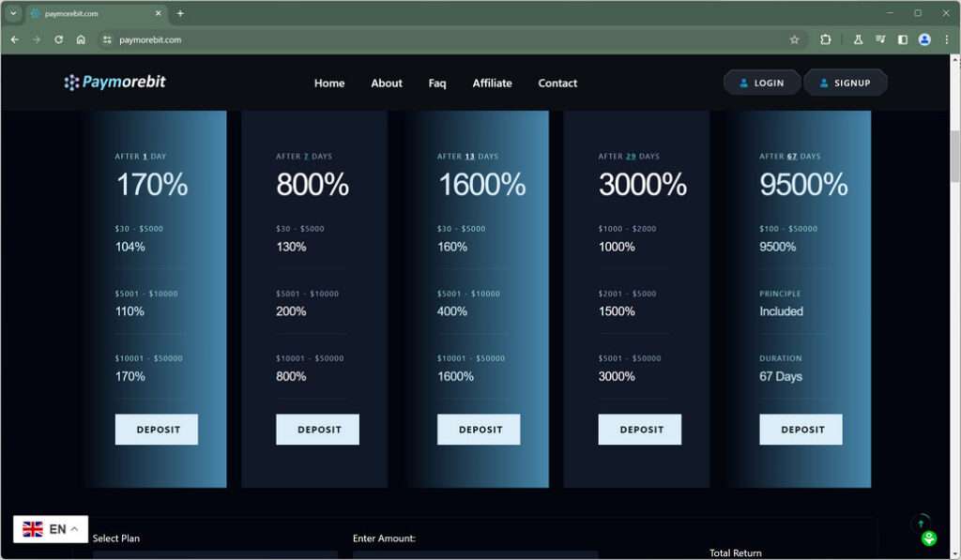Click the 1600% plan heading
This screenshot has width=961, height=560.
(x=481, y=185)
